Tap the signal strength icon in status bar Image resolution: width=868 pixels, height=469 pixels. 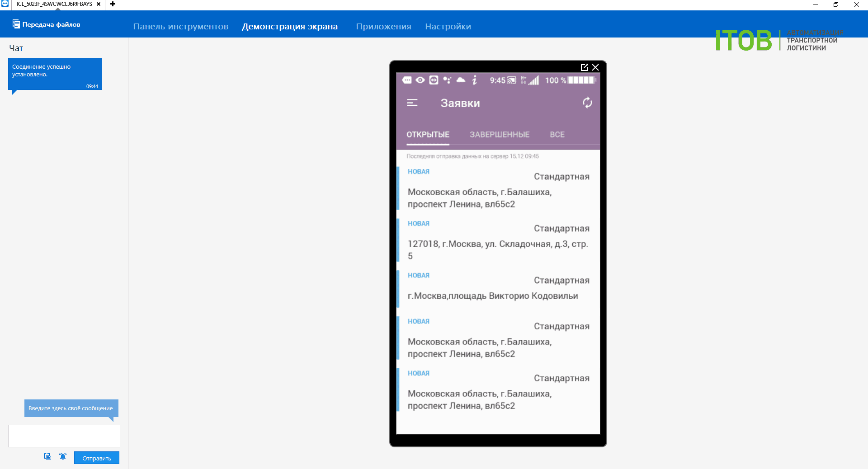pyautogui.click(x=534, y=80)
